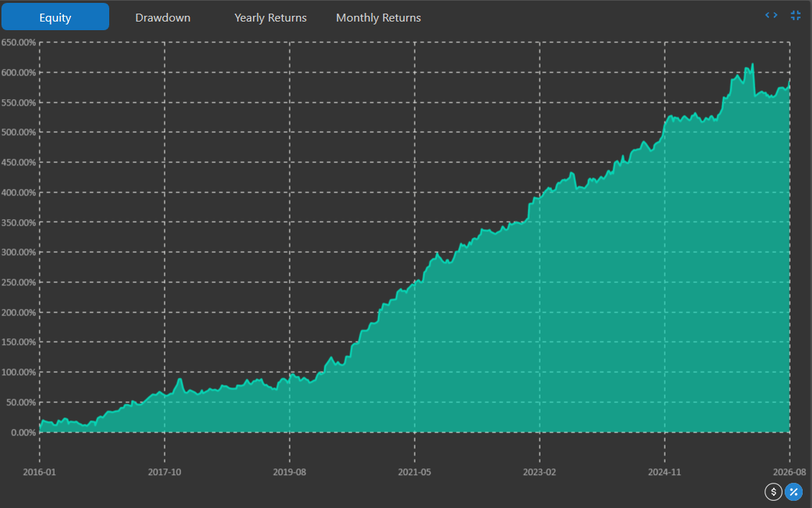
Task: Click the 150.00% axis label
Action: tap(19, 342)
